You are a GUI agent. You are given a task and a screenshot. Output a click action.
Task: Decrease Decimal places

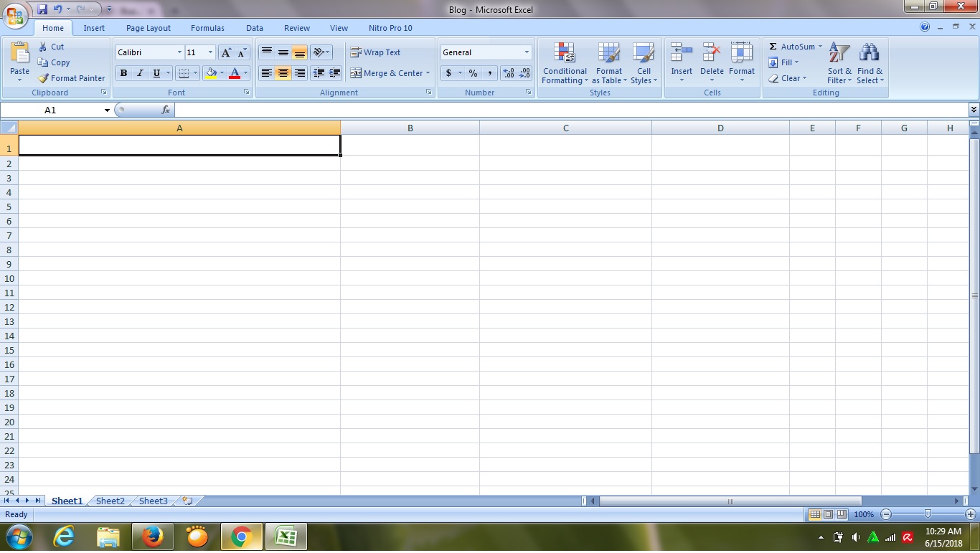coord(525,73)
